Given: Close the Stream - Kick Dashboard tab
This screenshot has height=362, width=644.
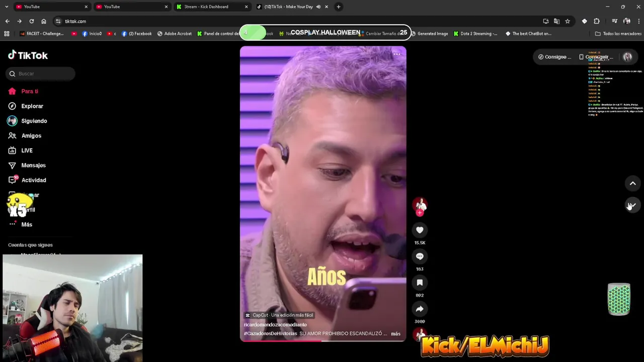Looking at the screenshot, I should pos(247,7).
